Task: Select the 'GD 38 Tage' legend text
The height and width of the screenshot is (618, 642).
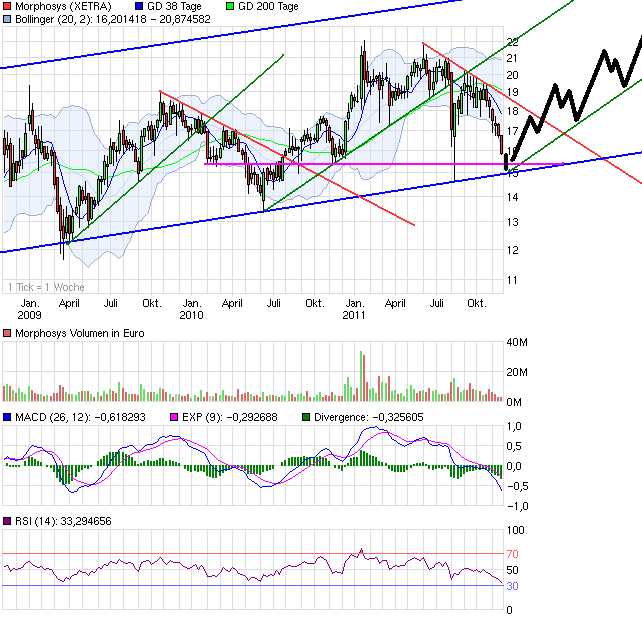Action: pos(174,6)
